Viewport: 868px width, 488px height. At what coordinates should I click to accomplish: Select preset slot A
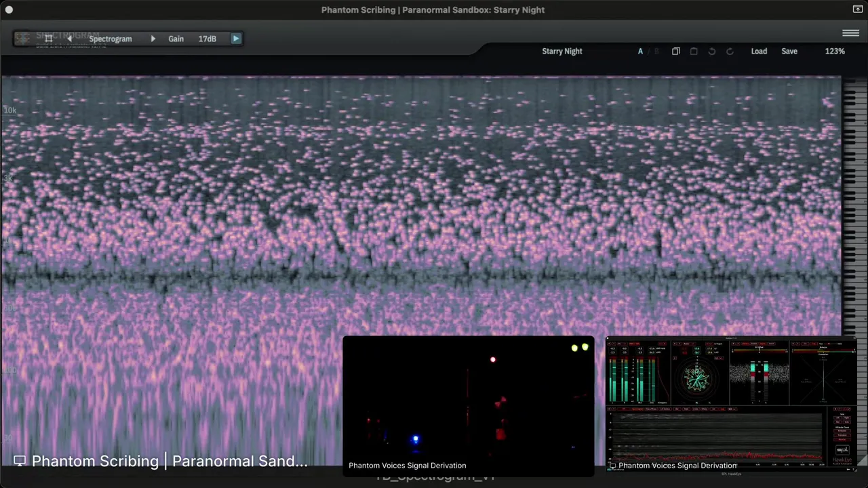pos(640,52)
